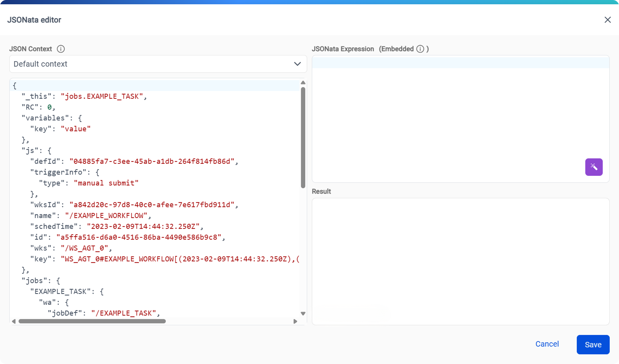Open JSON Context info tooltip icon

point(61,49)
